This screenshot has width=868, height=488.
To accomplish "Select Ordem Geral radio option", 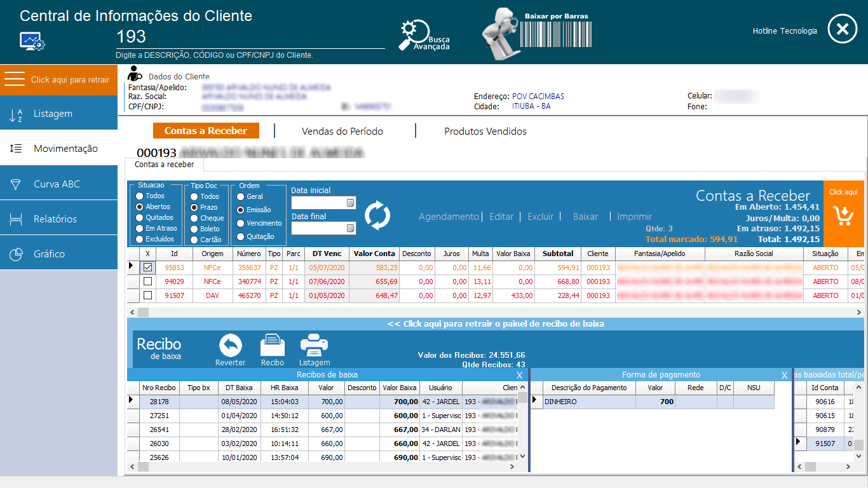I will pyautogui.click(x=241, y=196).
